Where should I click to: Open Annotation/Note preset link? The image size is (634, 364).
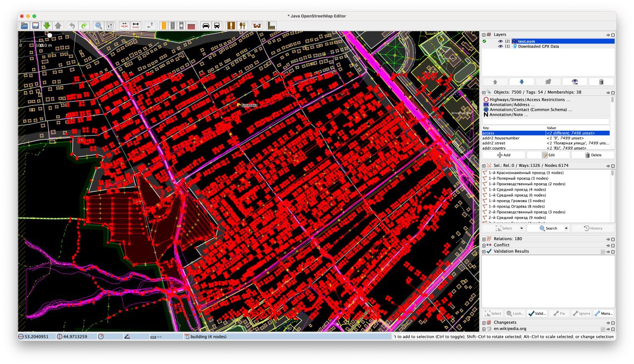[506, 114]
